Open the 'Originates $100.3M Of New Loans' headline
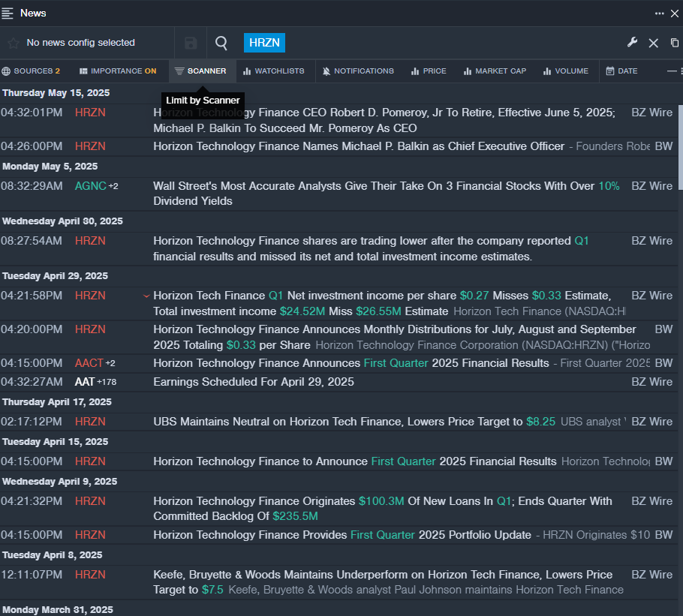Viewport: 683px width, 616px height. coord(383,509)
